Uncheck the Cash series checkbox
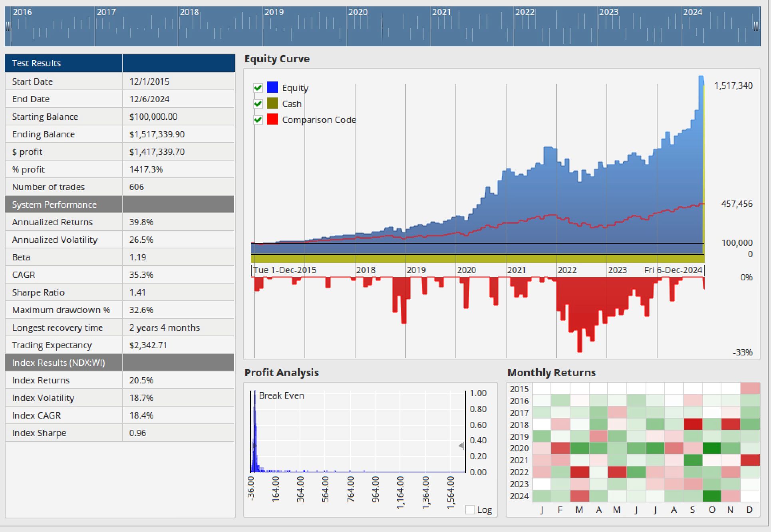Image resolution: width=771 pixels, height=532 pixels. pos(258,104)
